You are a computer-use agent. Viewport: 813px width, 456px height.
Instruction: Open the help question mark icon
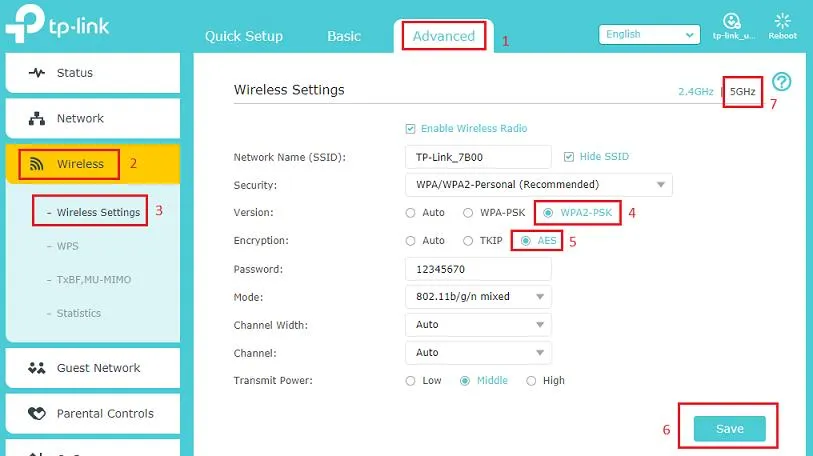tap(781, 81)
